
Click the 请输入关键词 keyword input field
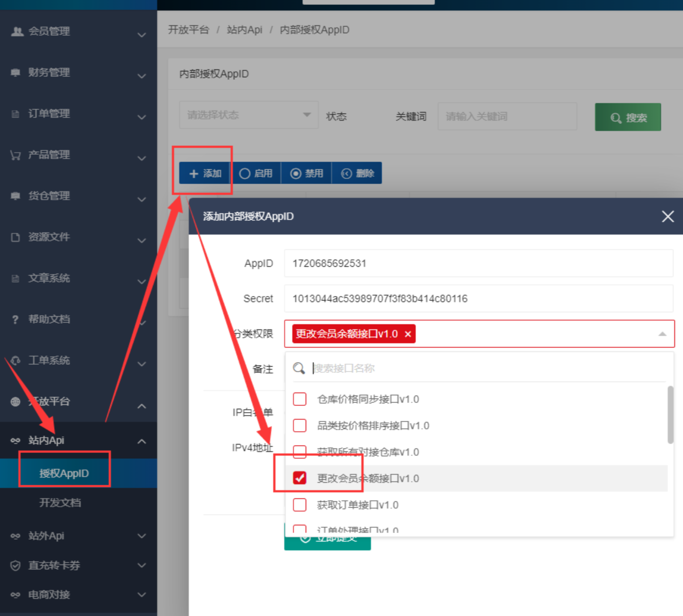507,117
